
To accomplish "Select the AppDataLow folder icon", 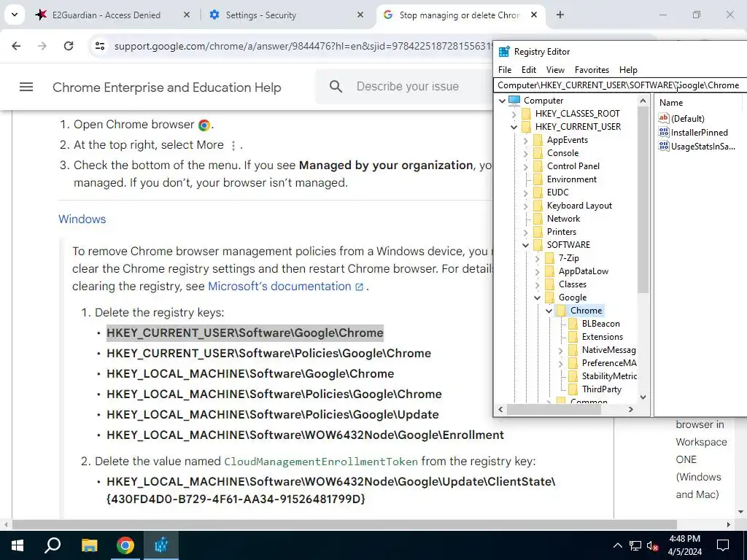I will pyautogui.click(x=549, y=271).
